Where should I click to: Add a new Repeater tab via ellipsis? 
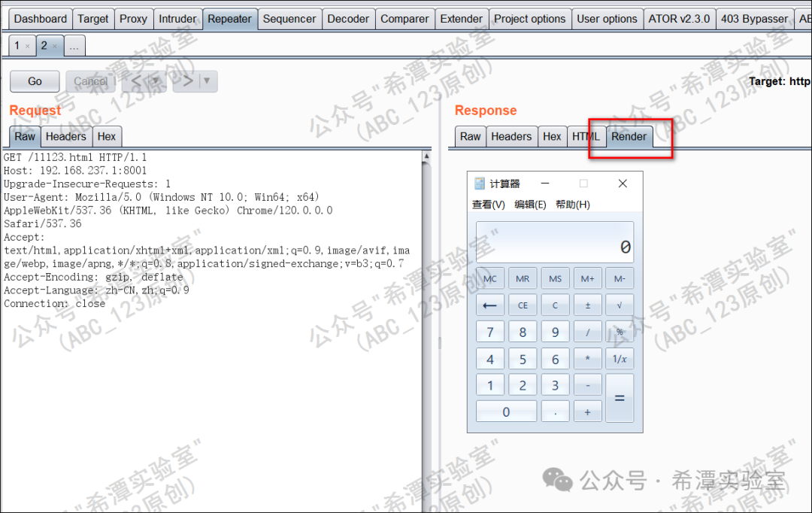(74, 46)
